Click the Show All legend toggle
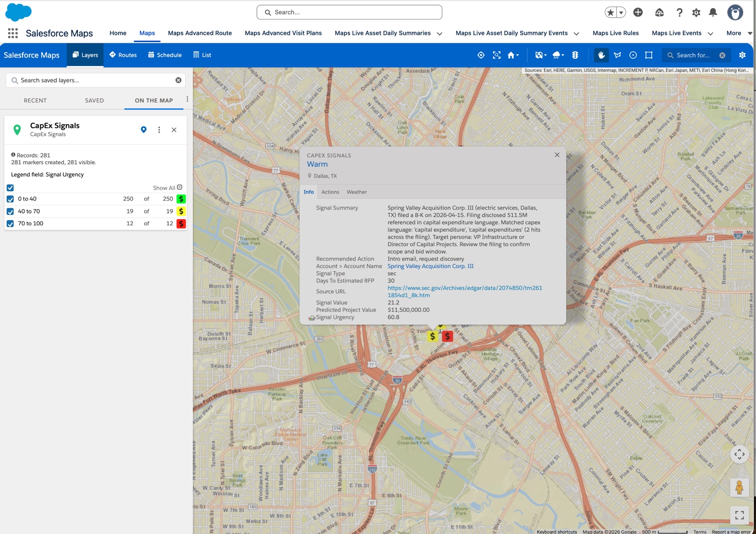The image size is (756, 534). point(167,187)
